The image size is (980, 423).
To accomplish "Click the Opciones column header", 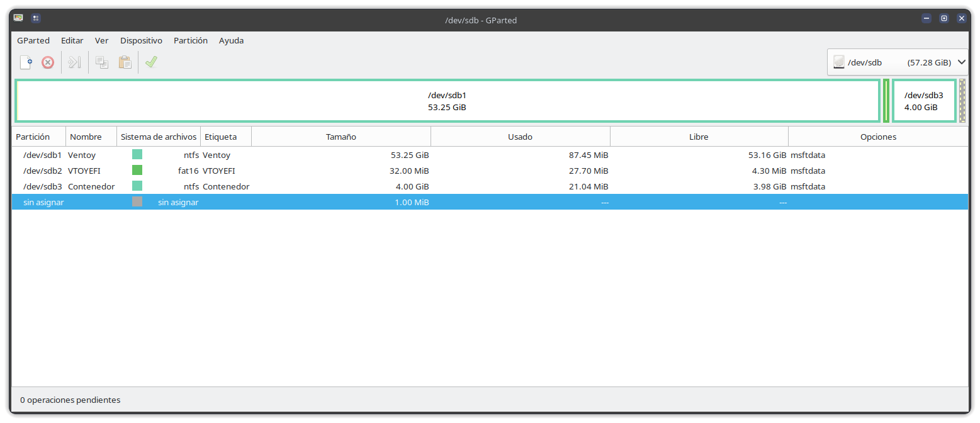I will [x=878, y=137].
